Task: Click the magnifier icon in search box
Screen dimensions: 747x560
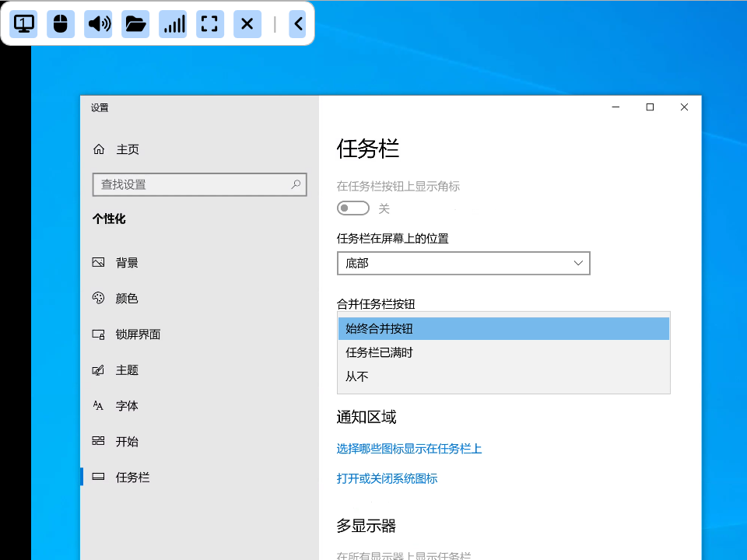Action: [296, 184]
